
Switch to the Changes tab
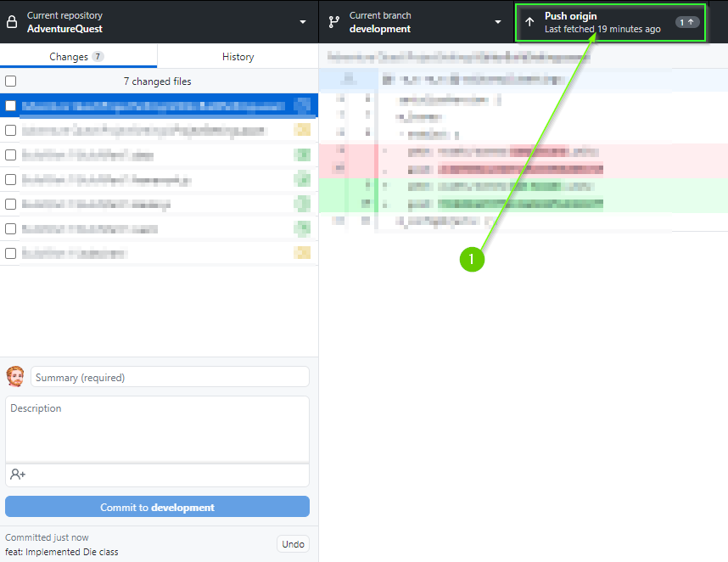[78, 56]
